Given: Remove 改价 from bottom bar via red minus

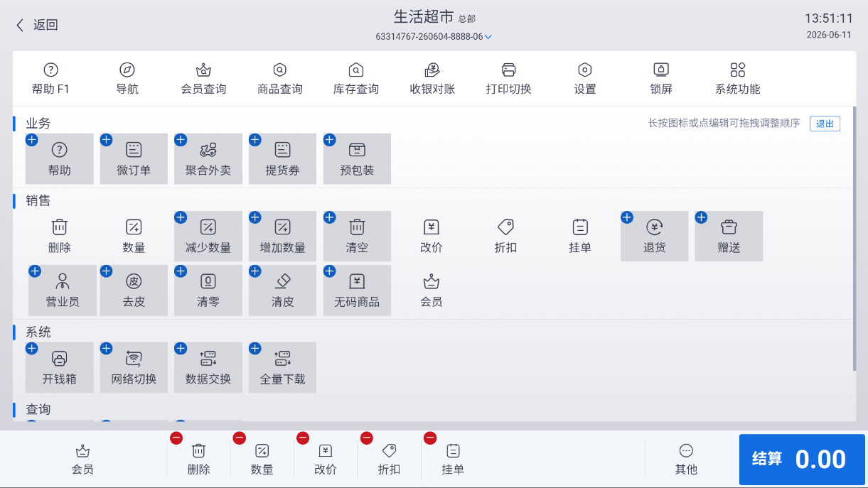Looking at the screenshot, I should (303, 438).
